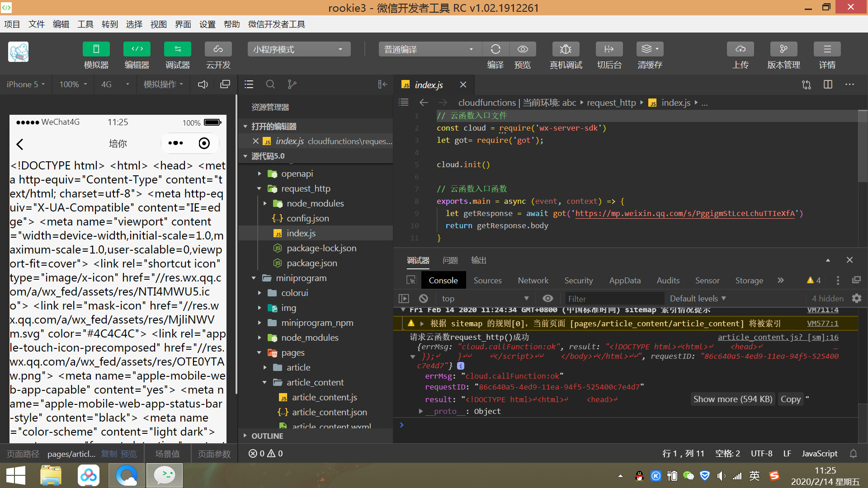Click the upload (上传) icon

(x=740, y=49)
